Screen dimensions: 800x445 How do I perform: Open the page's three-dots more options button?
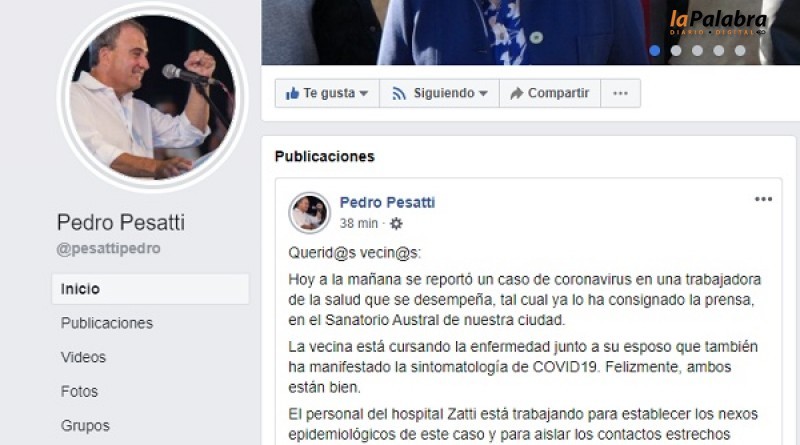620,93
